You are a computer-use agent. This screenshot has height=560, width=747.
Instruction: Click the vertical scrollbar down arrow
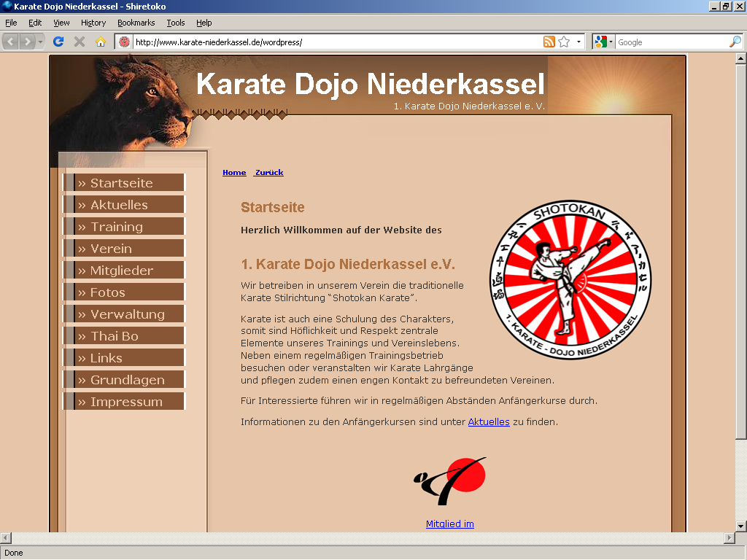click(x=740, y=526)
